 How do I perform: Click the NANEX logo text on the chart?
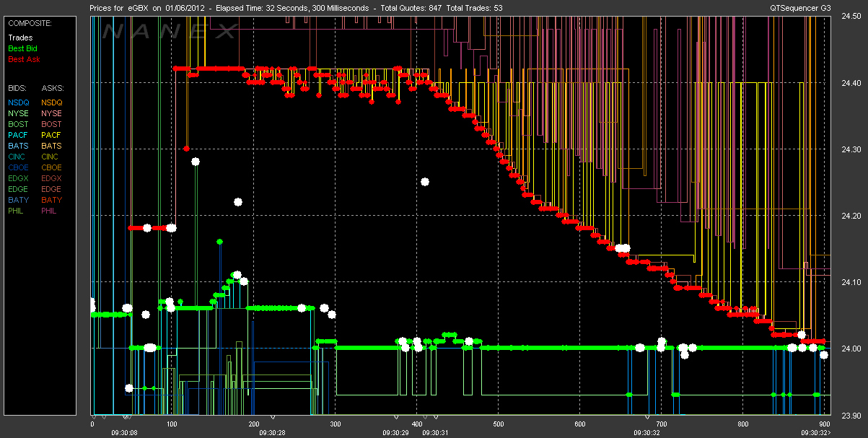pos(170,32)
